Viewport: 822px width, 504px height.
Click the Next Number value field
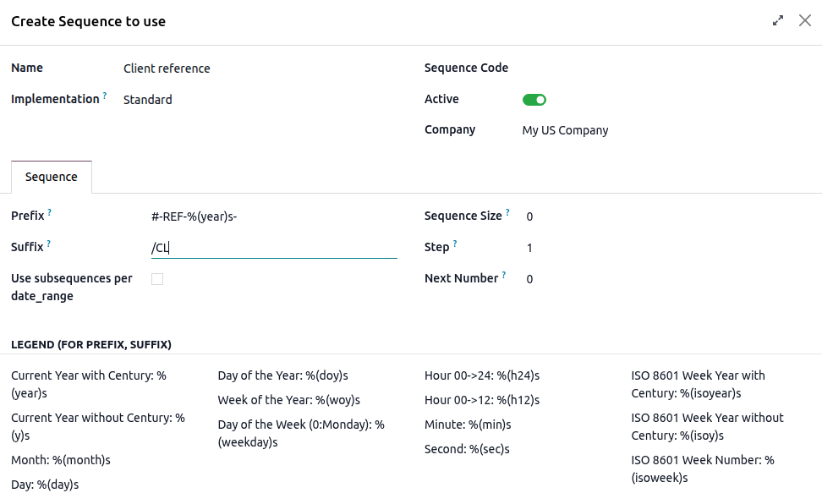(x=558, y=278)
